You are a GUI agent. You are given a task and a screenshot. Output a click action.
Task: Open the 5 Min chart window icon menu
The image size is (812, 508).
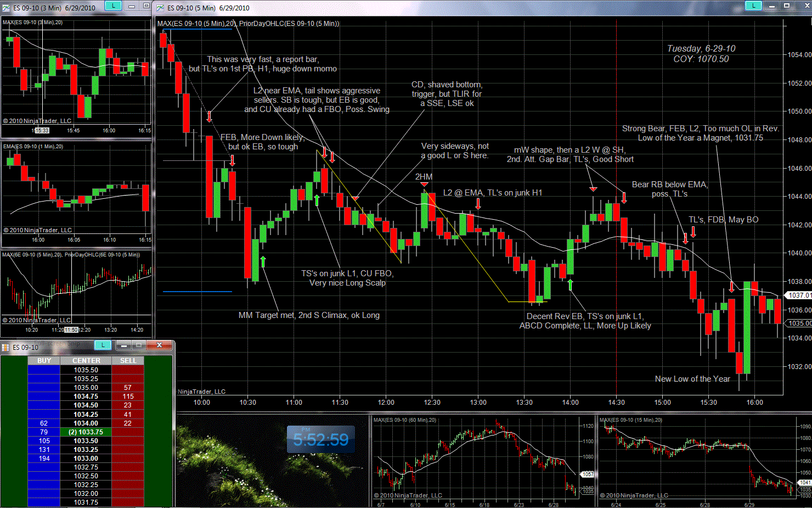coord(160,8)
